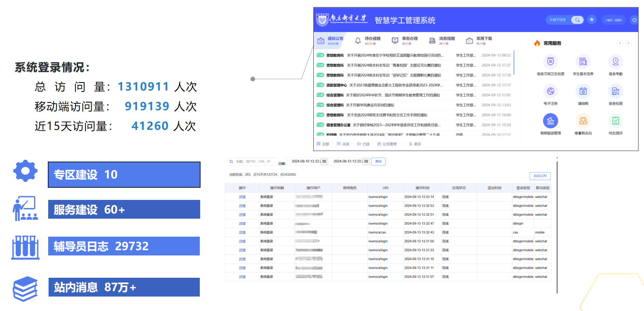The image size is (644, 311).
Task: Open 详情 for the 13:32:47 login row
Action: [242, 224]
